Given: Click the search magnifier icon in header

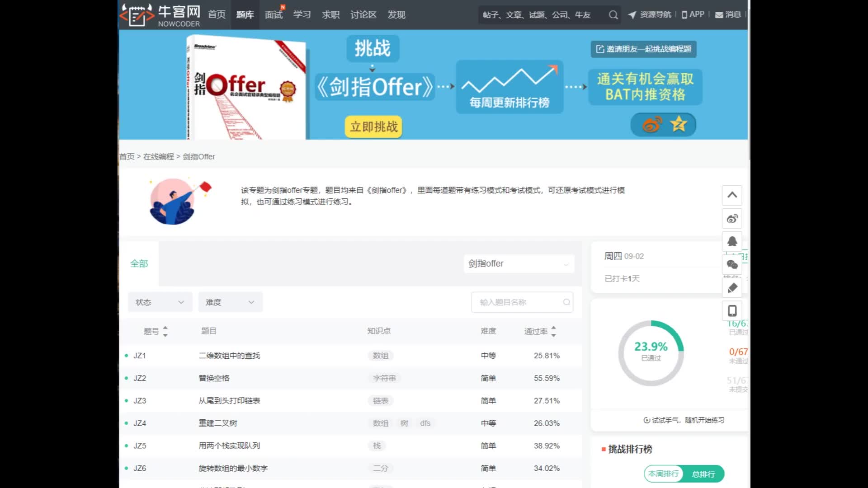Looking at the screenshot, I should pos(613,15).
